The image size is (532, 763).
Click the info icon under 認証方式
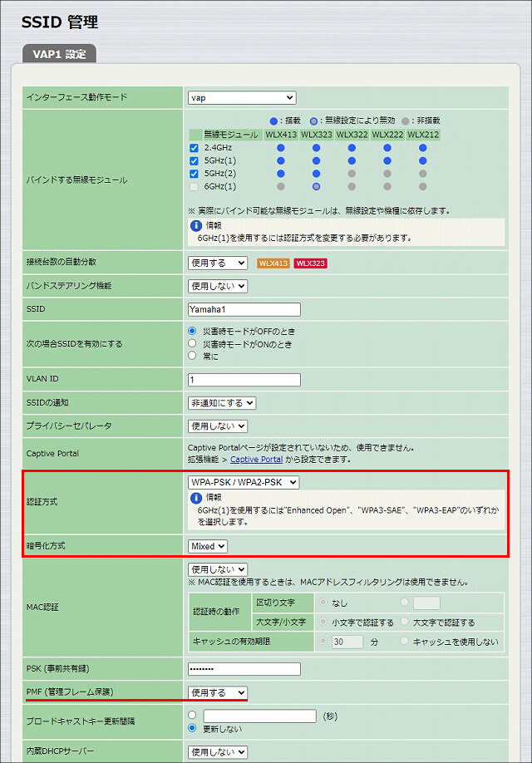pos(195,498)
